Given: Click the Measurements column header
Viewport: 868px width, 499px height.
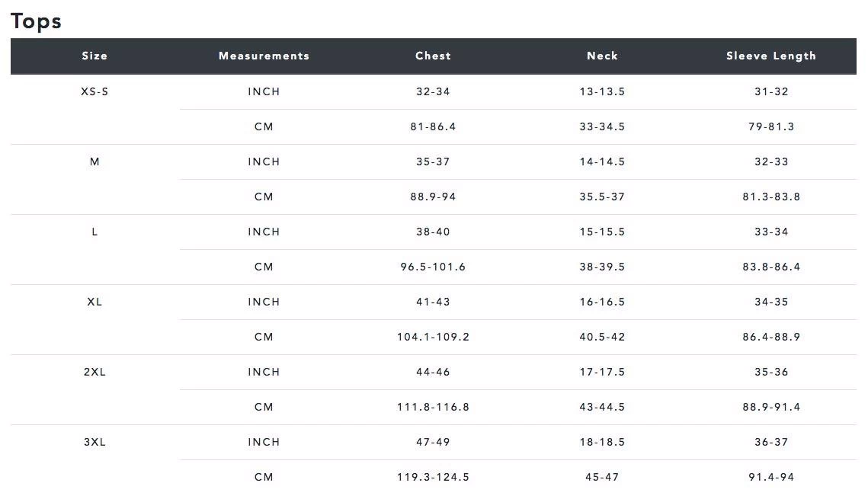Looking at the screenshot, I should point(264,56).
